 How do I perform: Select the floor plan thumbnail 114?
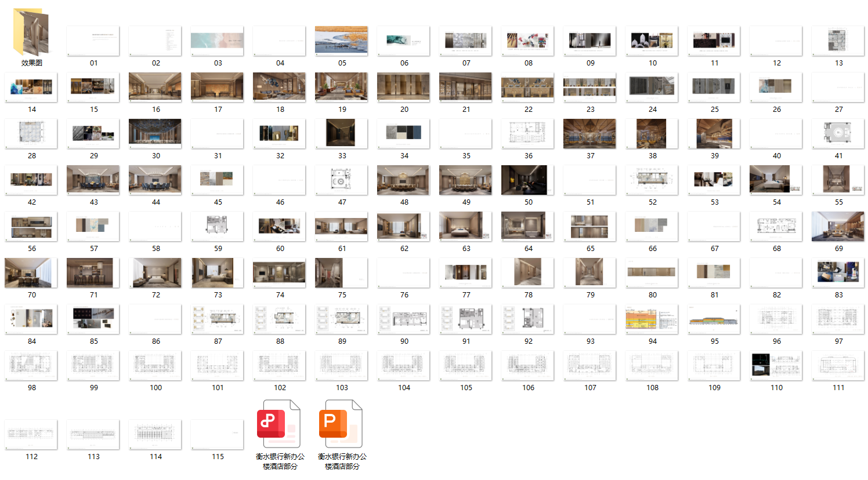[155, 434]
